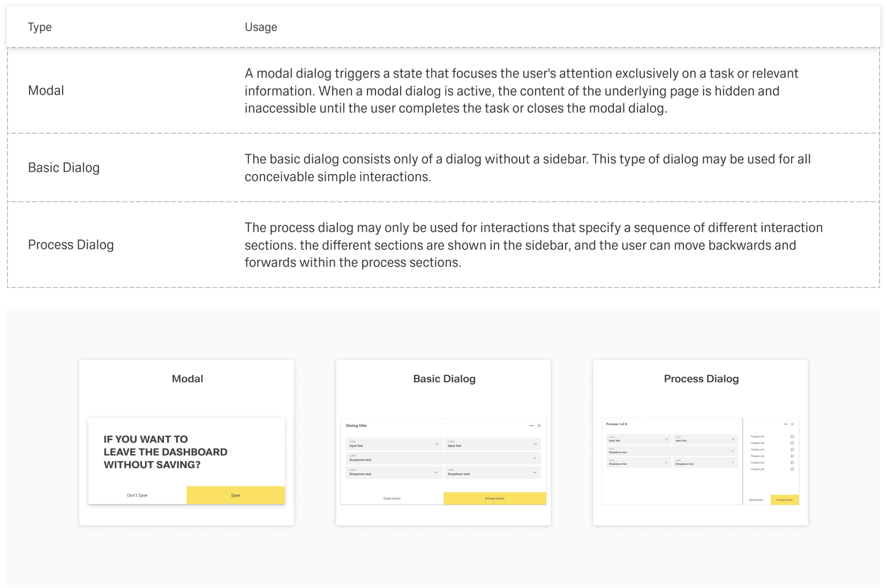The width and height of the screenshot is (887, 588).
Task: Click right Input Text field in Process Dialog
Action: (x=705, y=439)
